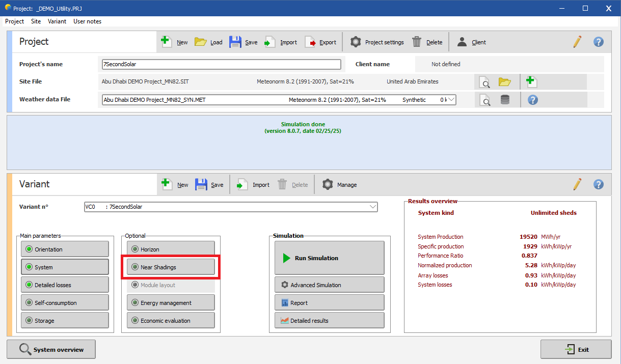Click the Detailed results button
This screenshot has width=621, height=364.
(329, 321)
